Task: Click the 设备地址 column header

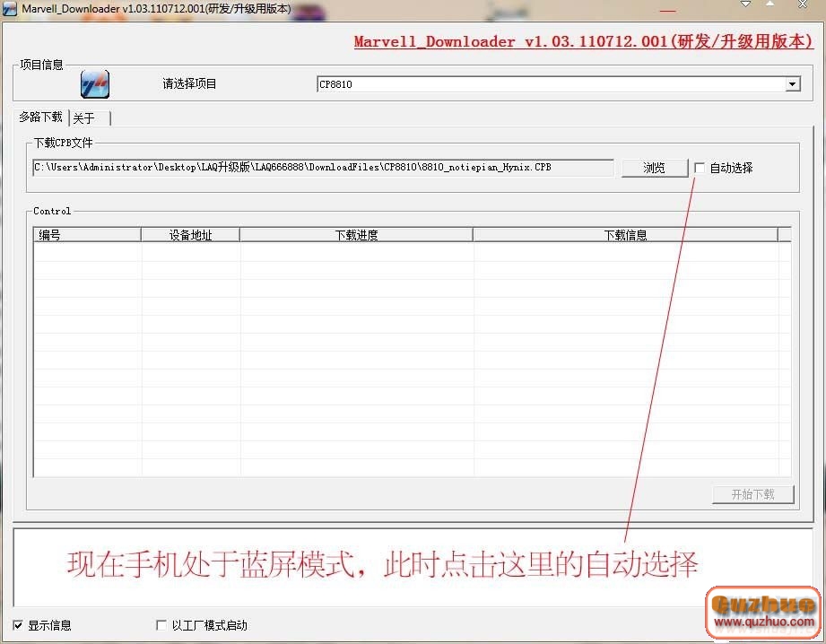Action: coord(190,235)
